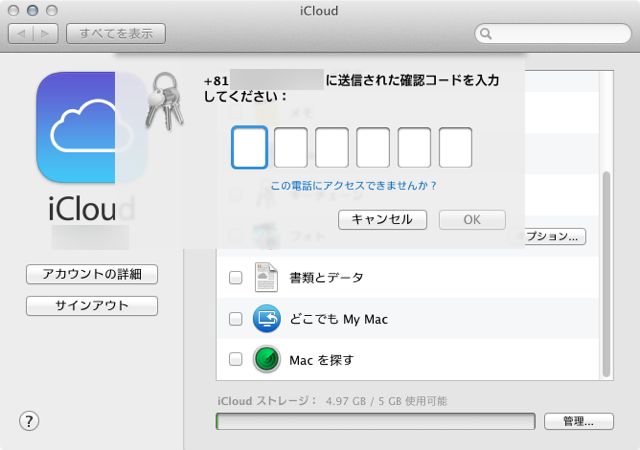Click the サインアウト button

click(92, 305)
